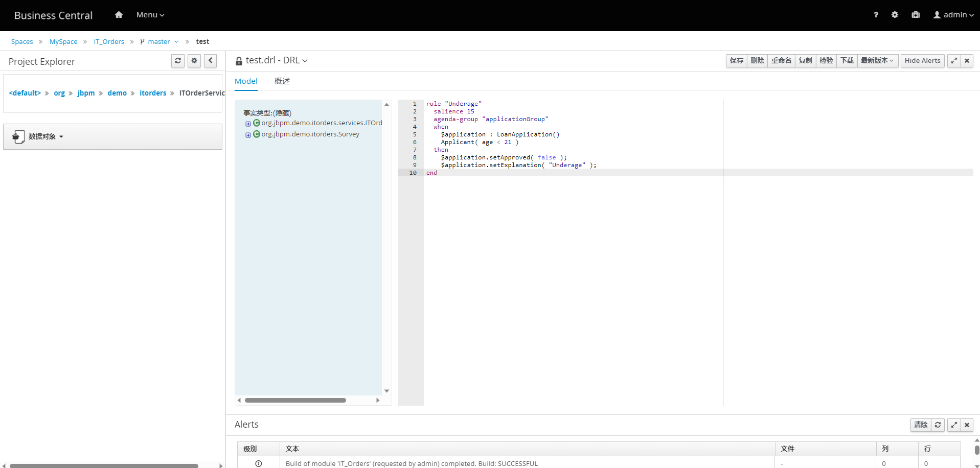This screenshot has height=468, width=980.
Task: Click fact types horizontal scrollbar thumb
Action: 295,400
